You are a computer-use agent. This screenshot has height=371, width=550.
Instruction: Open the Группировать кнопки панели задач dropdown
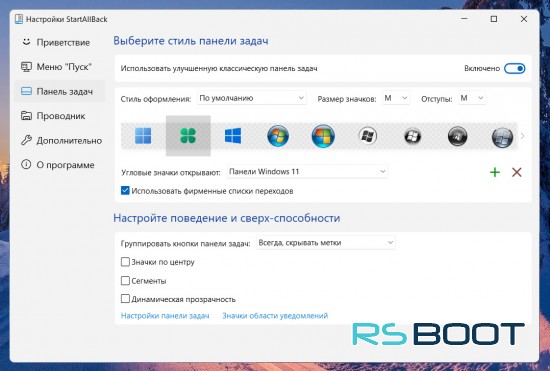click(326, 243)
